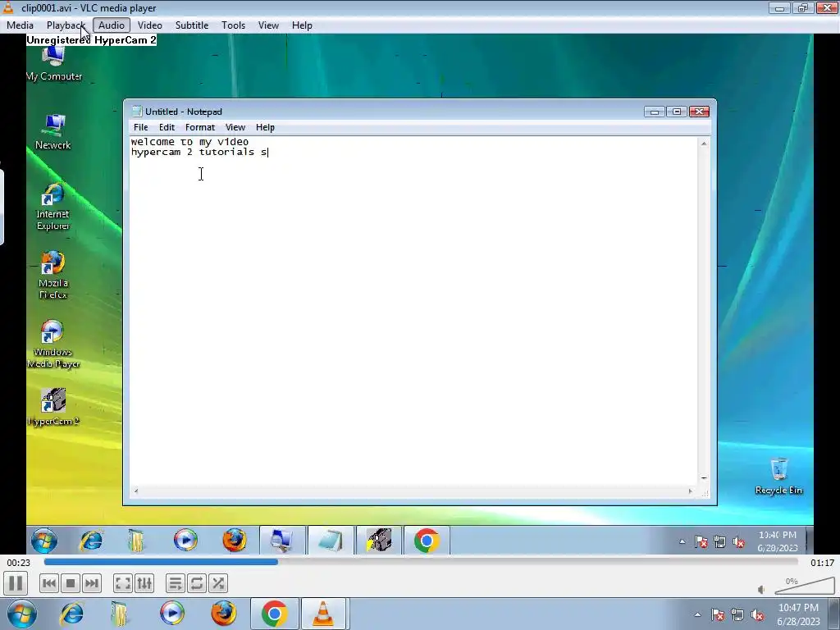Image resolution: width=840 pixels, height=630 pixels.
Task: Click Notepad Format menu in video
Action: click(200, 127)
